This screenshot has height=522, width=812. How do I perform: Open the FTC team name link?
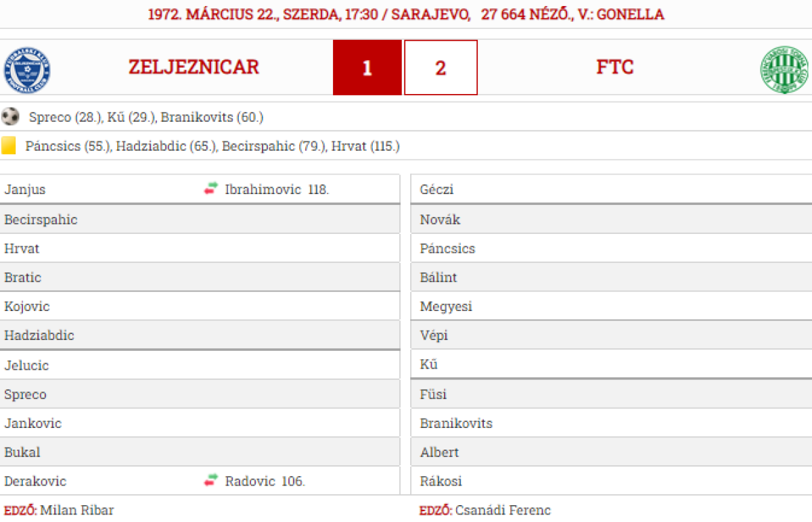[614, 67]
